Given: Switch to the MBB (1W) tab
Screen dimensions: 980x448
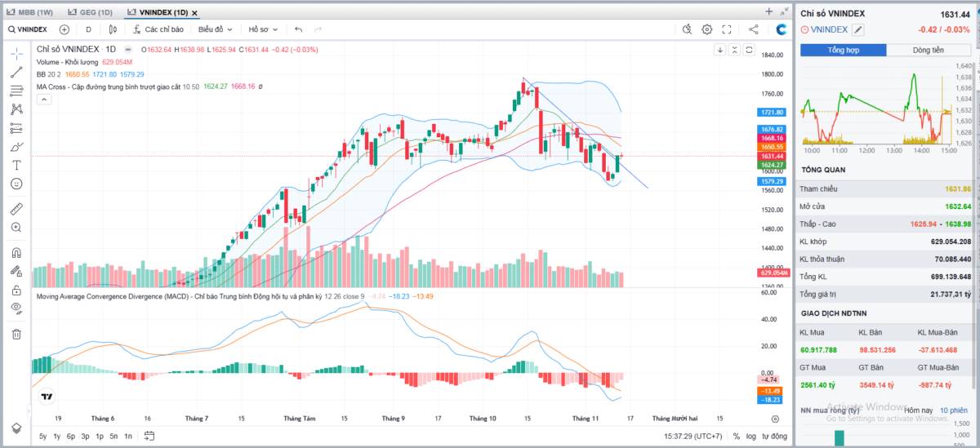Looking at the screenshot, I should (x=29, y=12).
